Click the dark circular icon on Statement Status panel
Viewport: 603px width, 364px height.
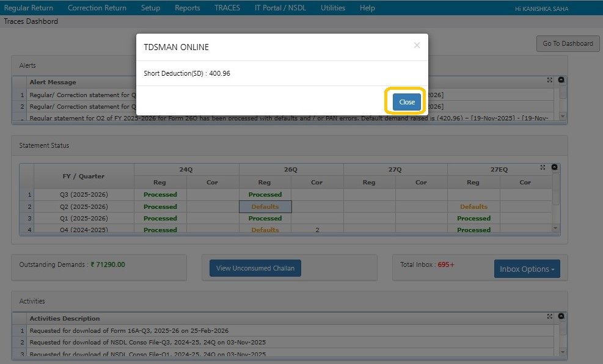(x=555, y=167)
